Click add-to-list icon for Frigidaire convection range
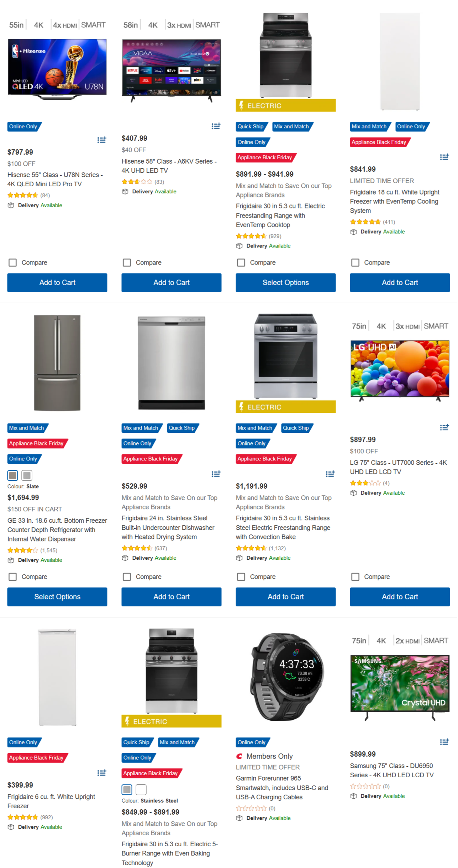This screenshot has width=458, height=868. [x=330, y=474]
